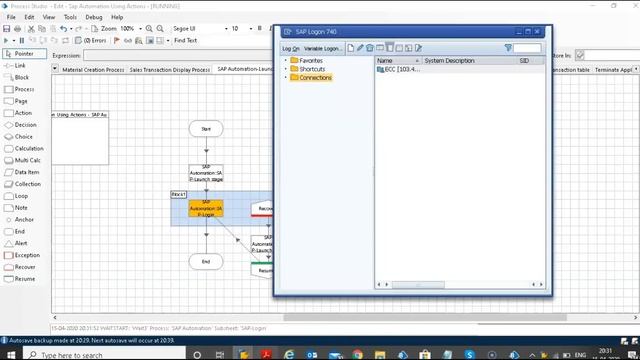
Task: Open the Run options dropdown arrow
Action: (x=13, y=40)
